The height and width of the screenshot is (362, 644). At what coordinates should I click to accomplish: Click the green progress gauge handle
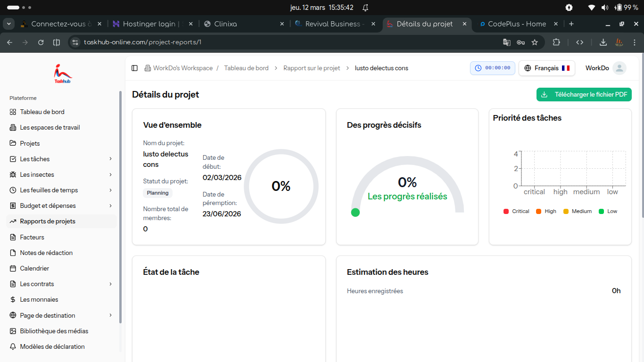point(355,213)
